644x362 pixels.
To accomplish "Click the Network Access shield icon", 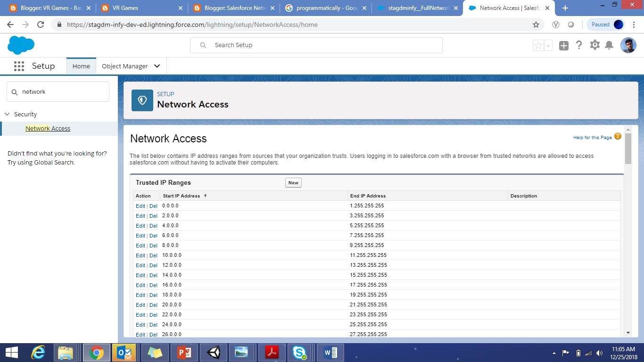I will coord(142,100).
